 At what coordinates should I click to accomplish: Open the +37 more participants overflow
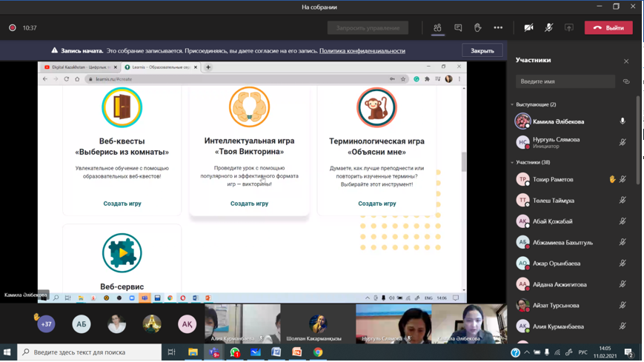[x=46, y=324]
